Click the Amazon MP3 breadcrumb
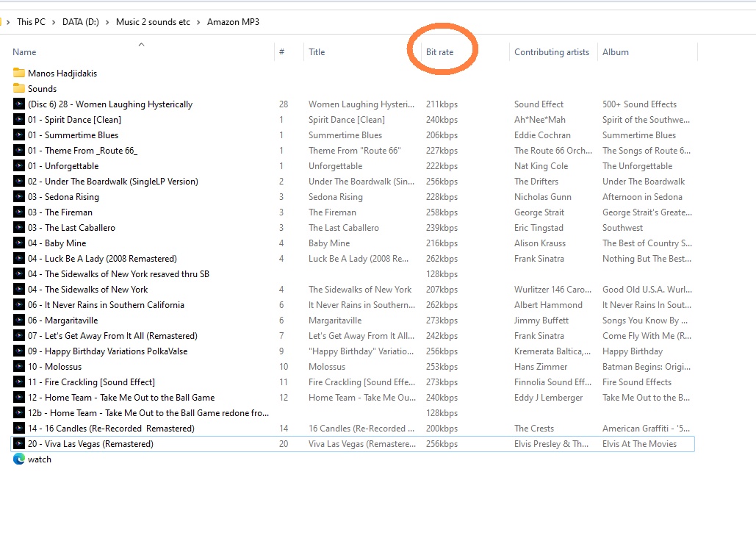 pos(233,22)
